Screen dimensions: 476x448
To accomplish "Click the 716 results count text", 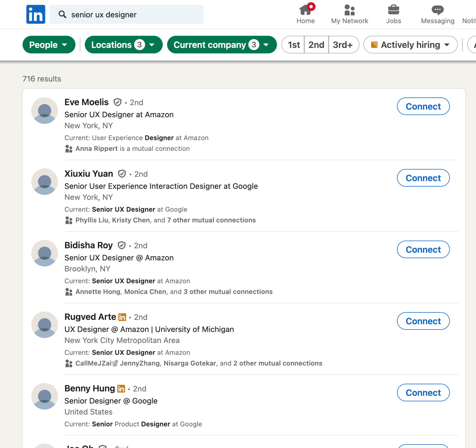I will tap(42, 79).
